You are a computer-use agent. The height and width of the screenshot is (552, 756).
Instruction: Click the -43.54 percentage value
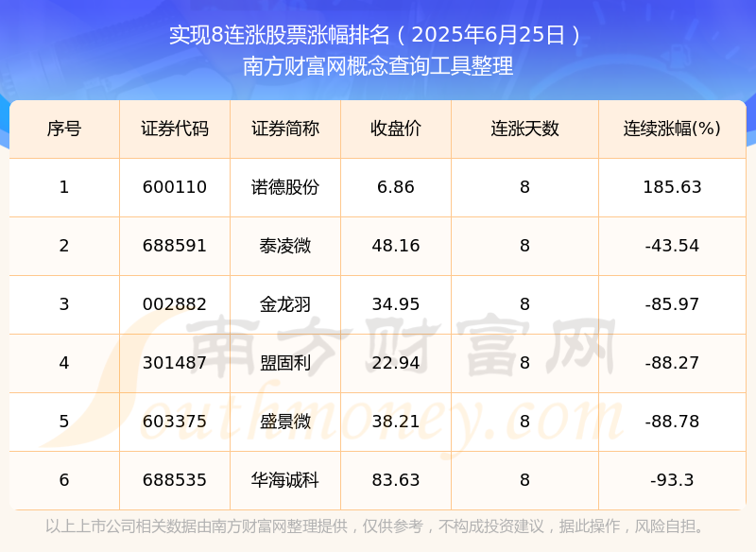(672, 246)
